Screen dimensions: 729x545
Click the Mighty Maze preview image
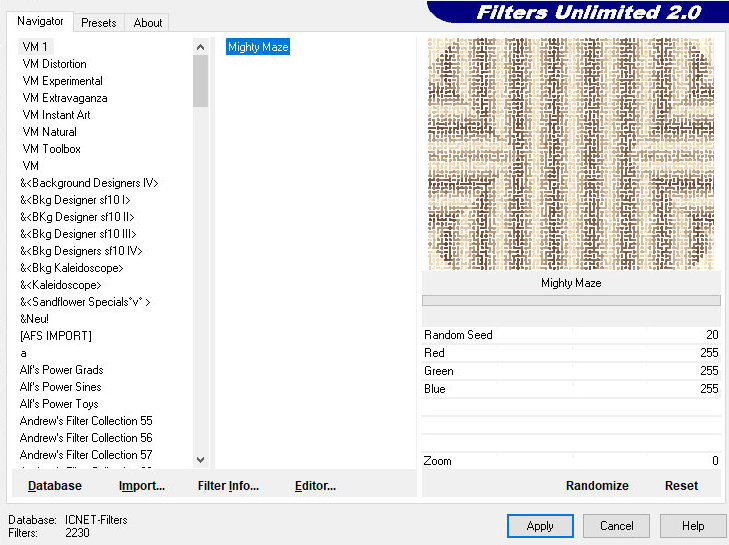570,152
